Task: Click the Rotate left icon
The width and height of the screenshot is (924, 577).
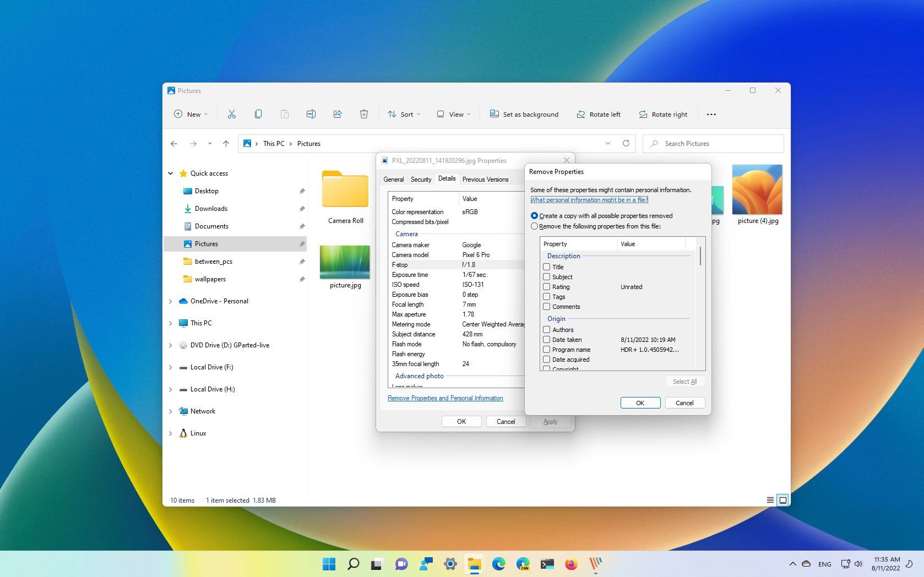Action: 599,114
